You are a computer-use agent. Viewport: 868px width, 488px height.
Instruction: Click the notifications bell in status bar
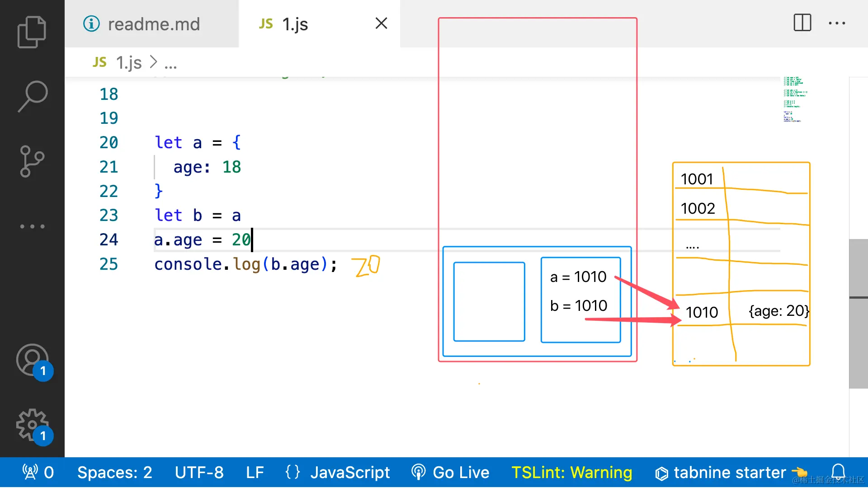(x=839, y=472)
